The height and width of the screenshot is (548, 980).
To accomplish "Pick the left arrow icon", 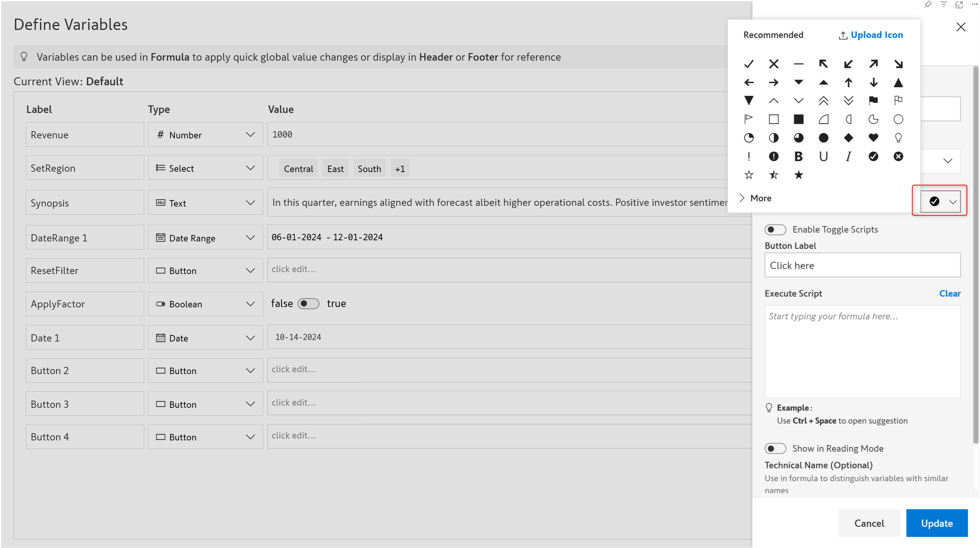I will coord(748,82).
